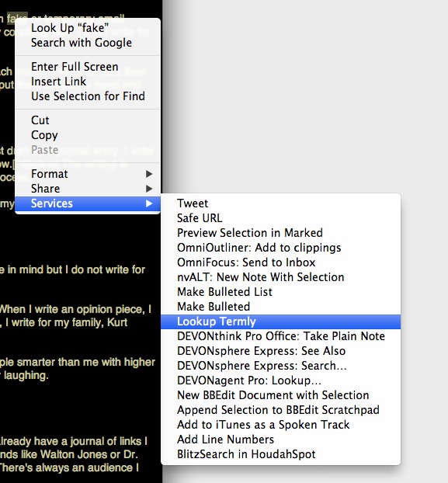The height and width of the screenshot is (483, 448).
Task: Send selection to Tweet service
Action: pyautogui.click(x=280, y=203)
